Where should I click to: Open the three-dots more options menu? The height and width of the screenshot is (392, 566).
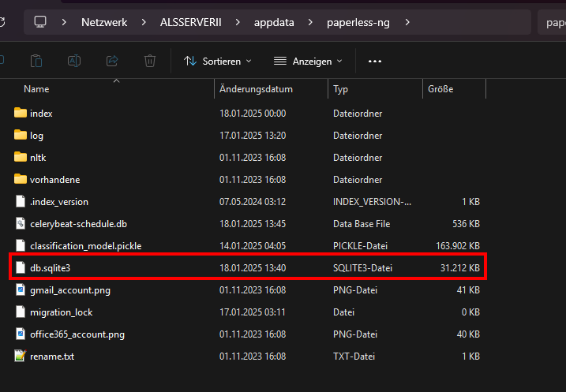pyautogui.click(x=375, y=62)
